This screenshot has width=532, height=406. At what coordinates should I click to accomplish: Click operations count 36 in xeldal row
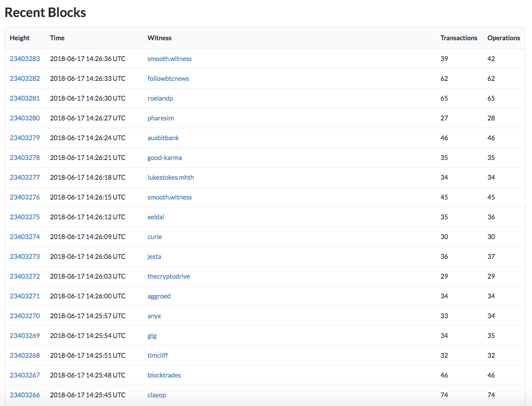pos(491,217)
